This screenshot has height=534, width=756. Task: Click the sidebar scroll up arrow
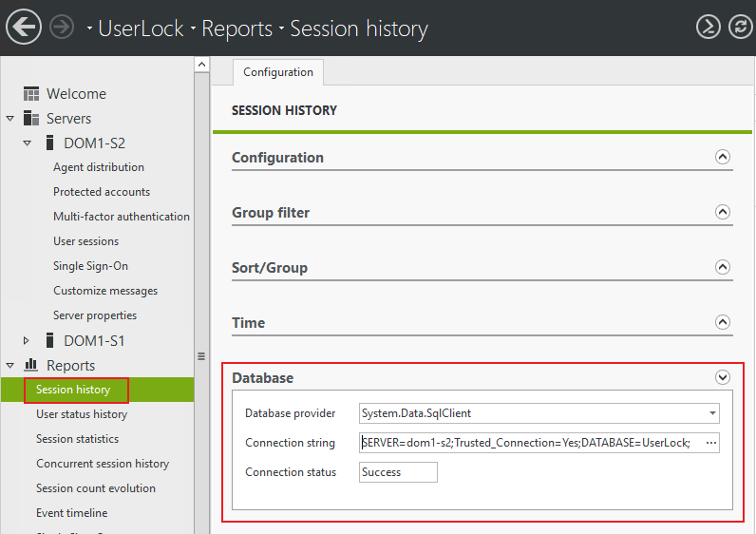(x=202, y=65)
